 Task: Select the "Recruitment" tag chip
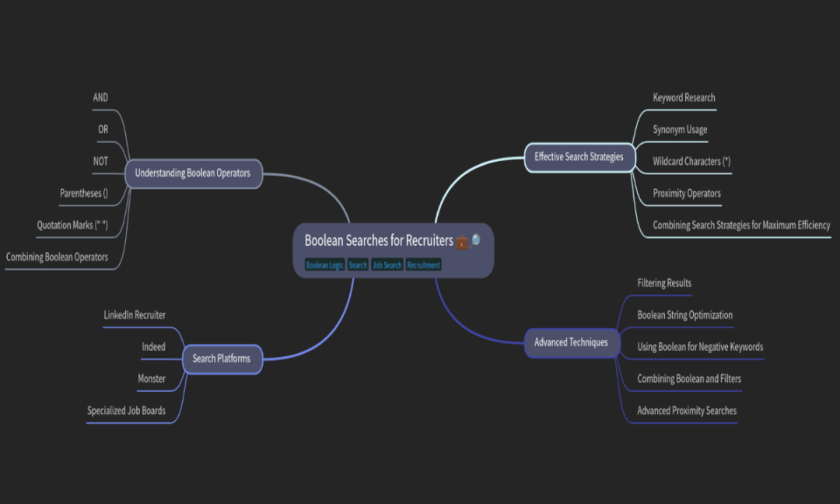click(x=423, y=264)
